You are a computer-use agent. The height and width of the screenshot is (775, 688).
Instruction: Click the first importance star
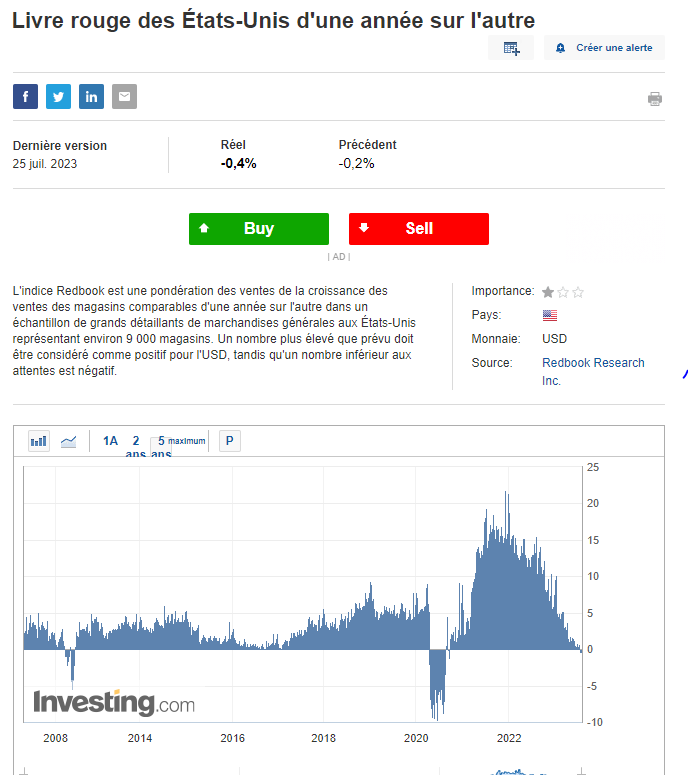[x=548, y=292]
